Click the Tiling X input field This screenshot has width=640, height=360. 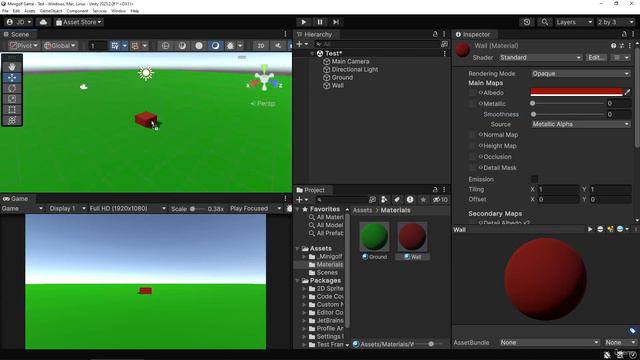558,189
